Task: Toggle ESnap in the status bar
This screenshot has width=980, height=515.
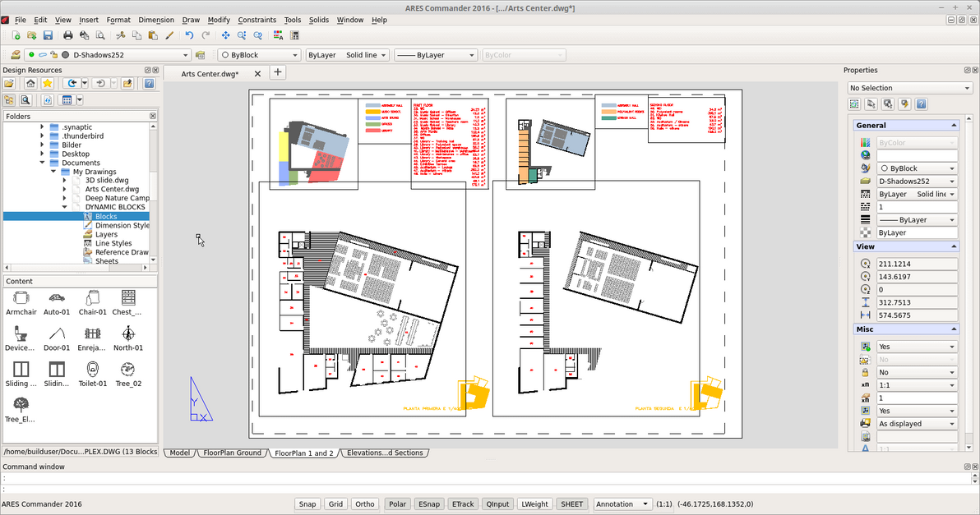Action: click(x=428, y=504)
